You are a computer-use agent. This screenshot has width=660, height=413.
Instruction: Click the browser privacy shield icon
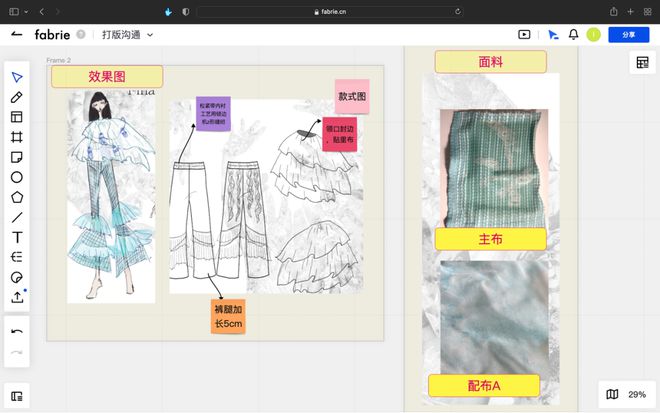[x=186, y=12]
